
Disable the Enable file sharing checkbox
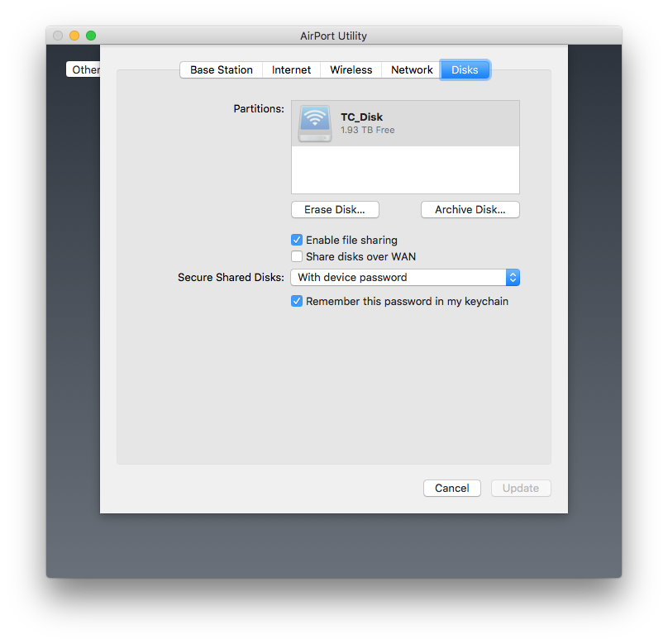click(x=297, y=241)
